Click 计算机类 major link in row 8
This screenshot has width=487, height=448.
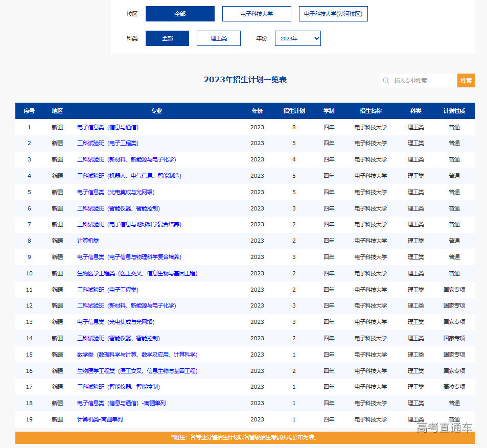[88, 241]
